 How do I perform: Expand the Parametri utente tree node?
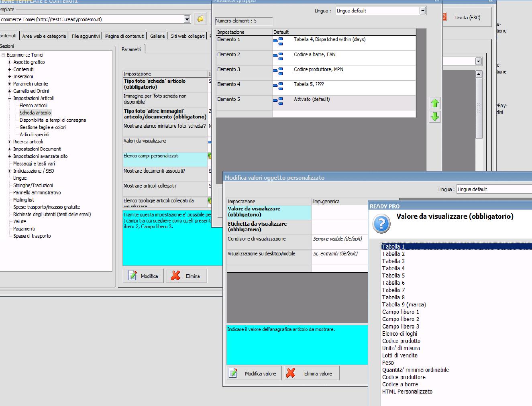click(10, 84)
